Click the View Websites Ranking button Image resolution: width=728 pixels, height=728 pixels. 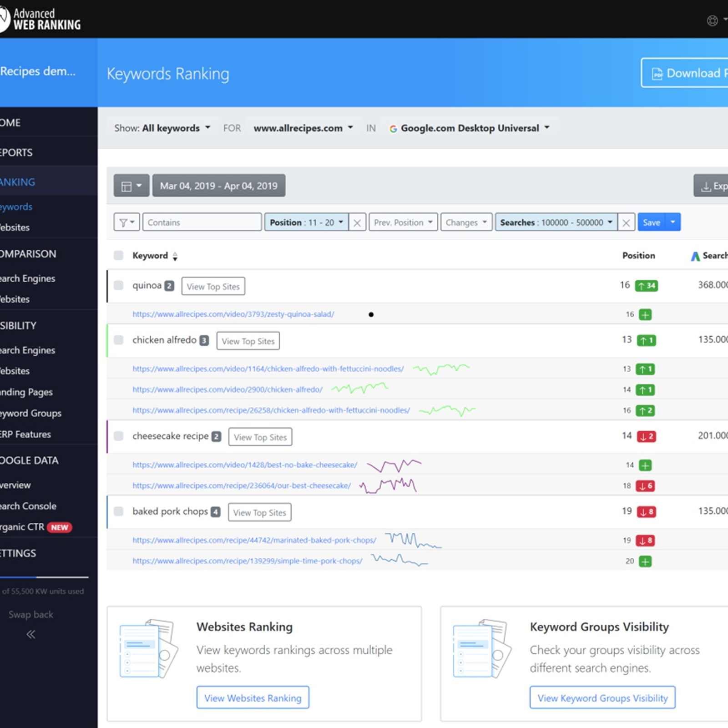pos(253,698)
